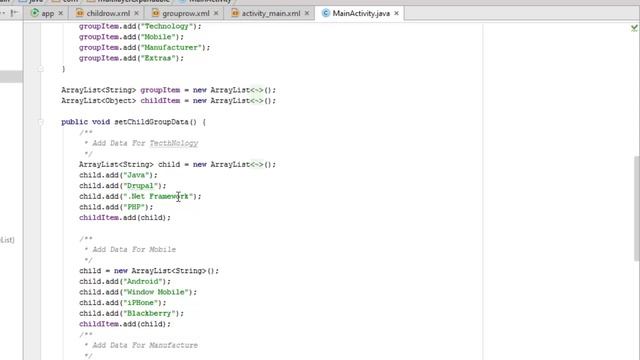Close the childrow.xml tab
Screen dimensions: 640x360
pyautogui.click(x=136, y=13)
